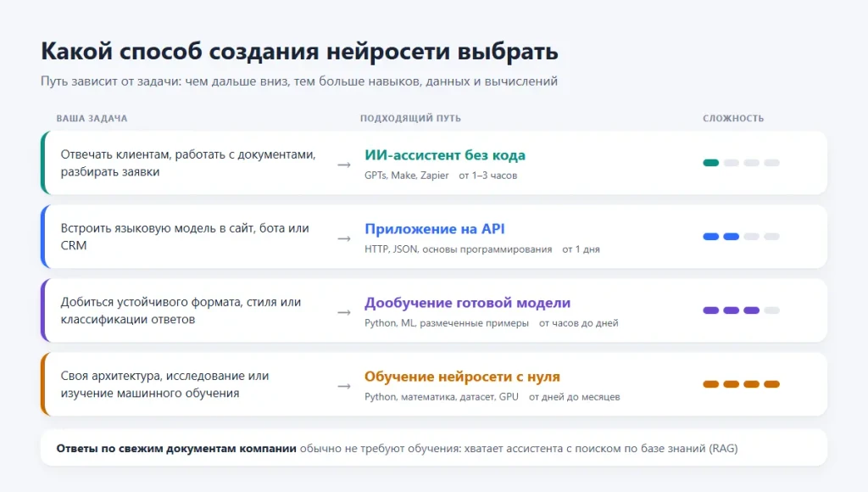Click the note text mentioning "(RAG)"

(x=519, y=448)
